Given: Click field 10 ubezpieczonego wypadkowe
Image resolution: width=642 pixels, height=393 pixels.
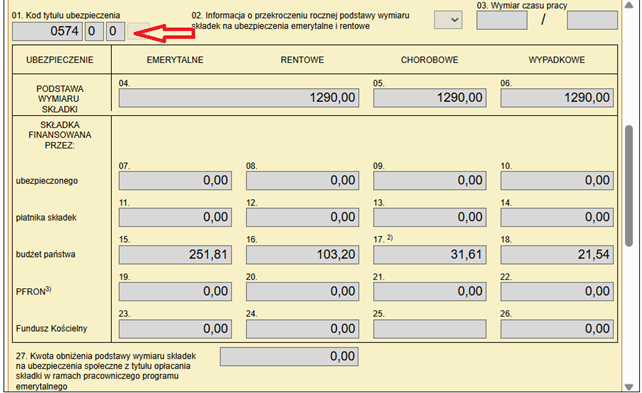Looking at the screenshot, I should pyautogui.click(x=557, y=181).
